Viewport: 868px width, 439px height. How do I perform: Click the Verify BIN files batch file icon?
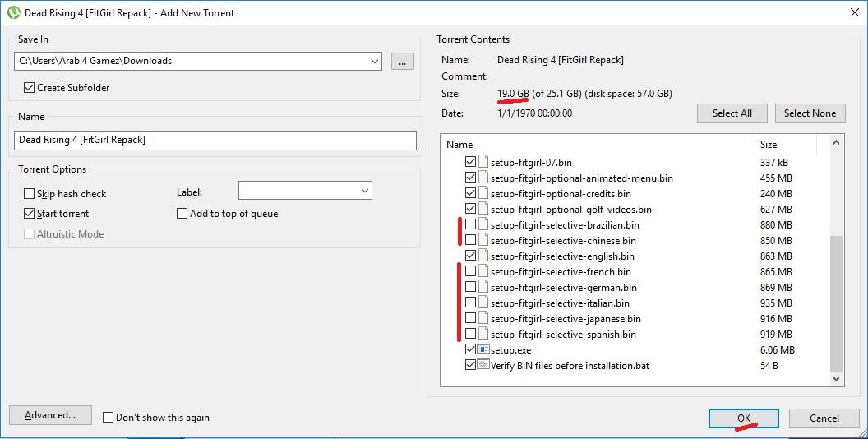coord(483,366)
